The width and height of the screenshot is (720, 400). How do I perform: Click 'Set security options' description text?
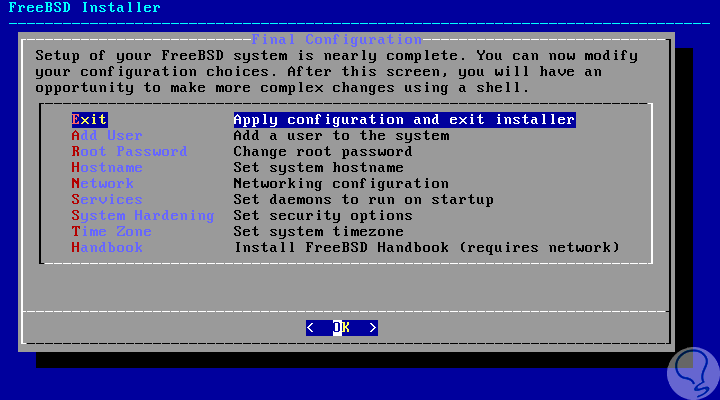[323, 215]
